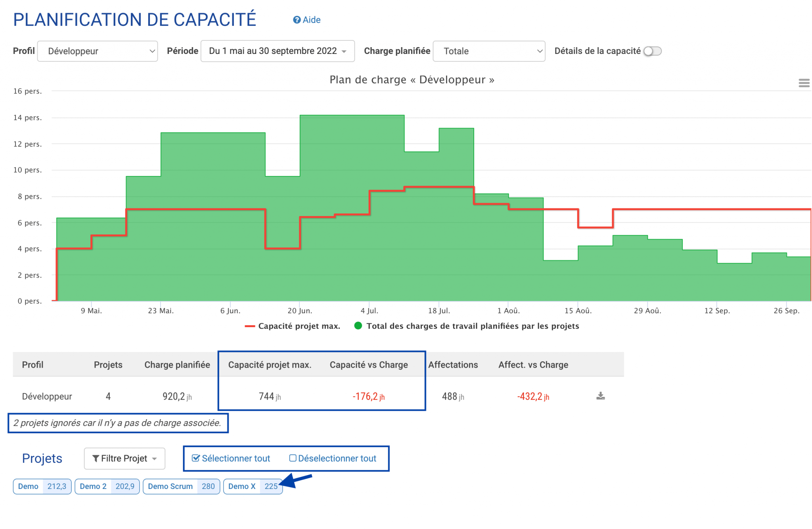Check the Sélectionner tout checkbox
Image resolution: width=812 pixels, height=529 pixels.
click(195, 458)
